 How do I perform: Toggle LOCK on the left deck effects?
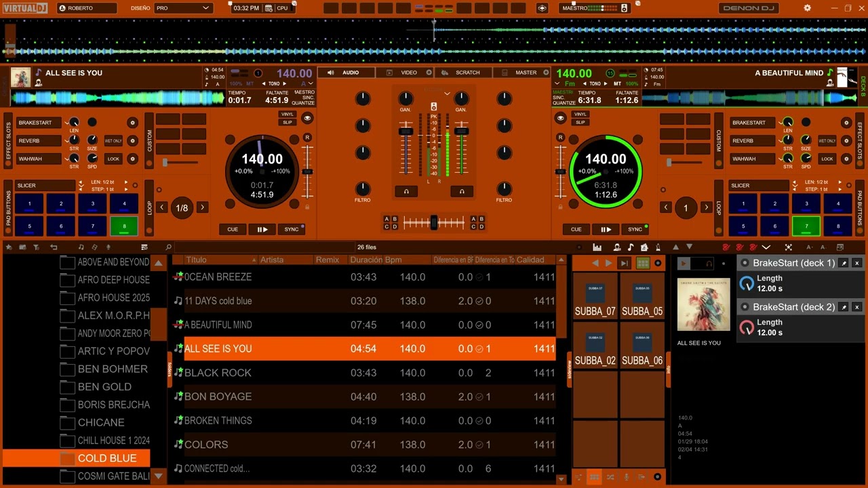click(113, 159)
